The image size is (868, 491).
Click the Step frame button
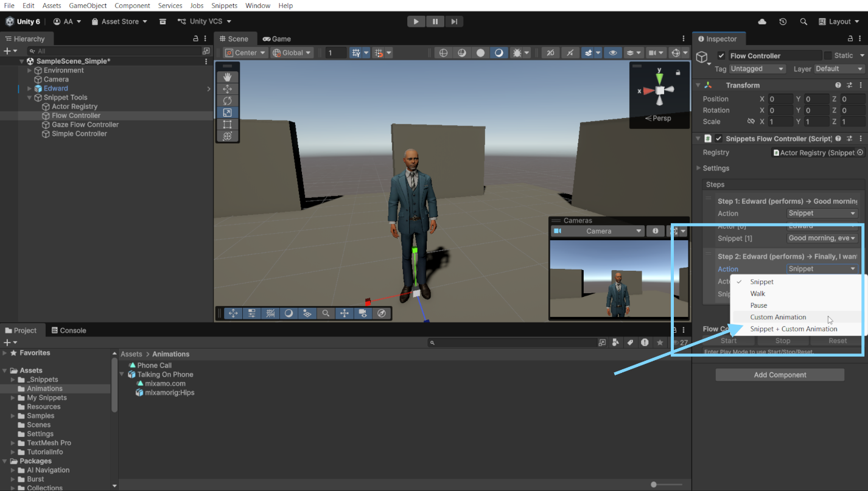pos(454,21)
